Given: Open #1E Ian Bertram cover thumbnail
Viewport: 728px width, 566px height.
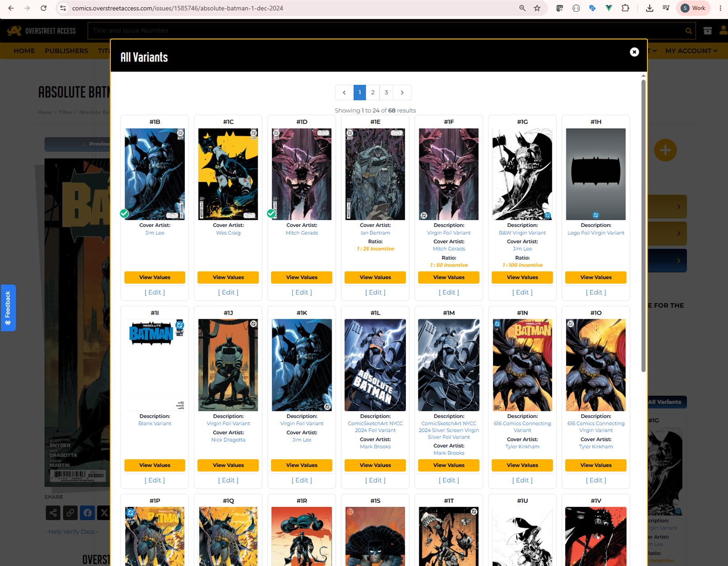Looking at the screenshot, I should click(375, 174).
